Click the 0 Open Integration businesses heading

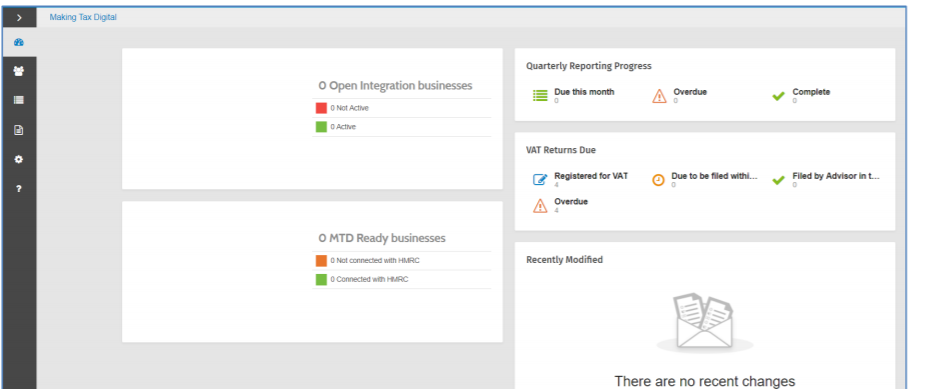pyautogui.click(x=395, y=86)
